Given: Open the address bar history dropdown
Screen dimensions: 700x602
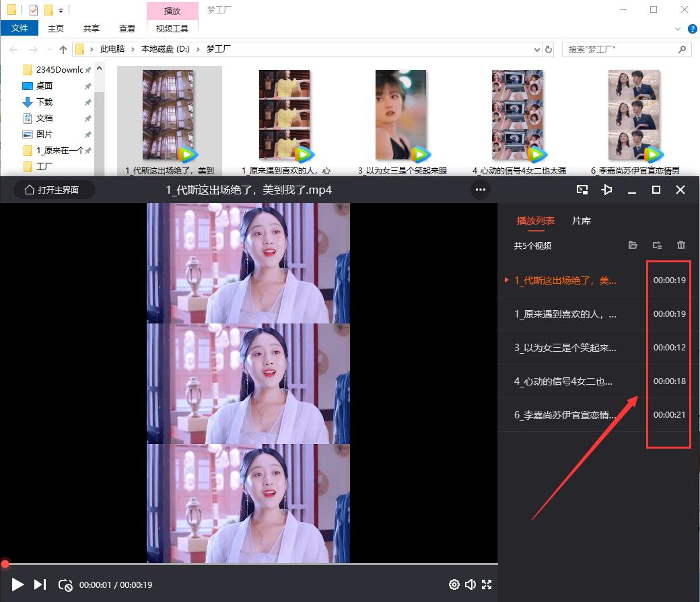Looking at the screenshot, I should tap(536, 49).
